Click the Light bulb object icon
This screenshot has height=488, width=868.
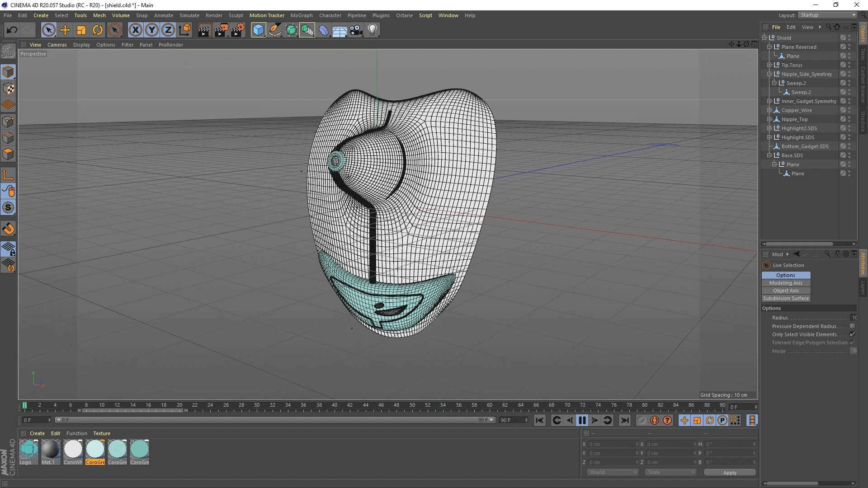tap(373, 30)
